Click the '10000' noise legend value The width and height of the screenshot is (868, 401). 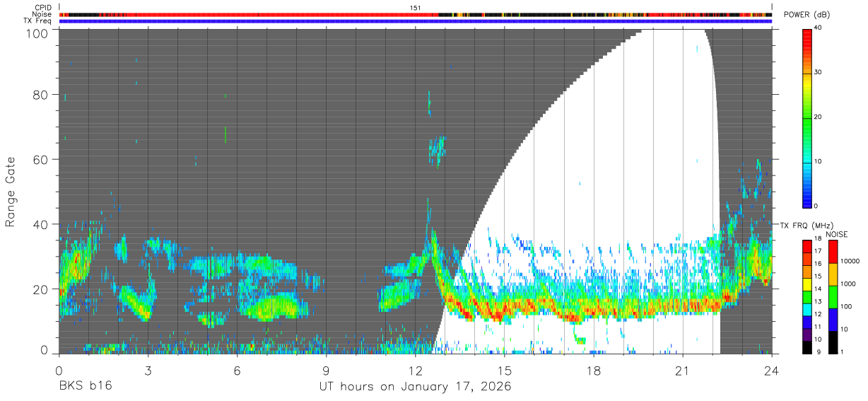pos(850,261)
